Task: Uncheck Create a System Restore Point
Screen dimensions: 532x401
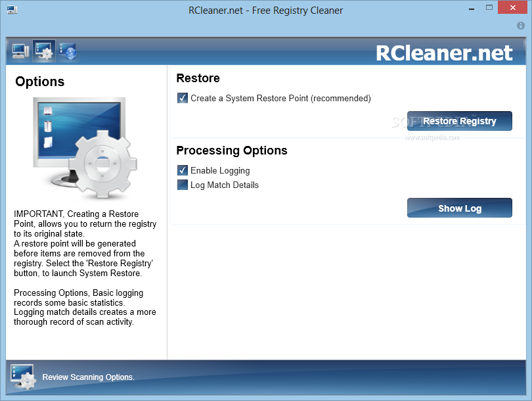Action: click(x=183, y=98)
